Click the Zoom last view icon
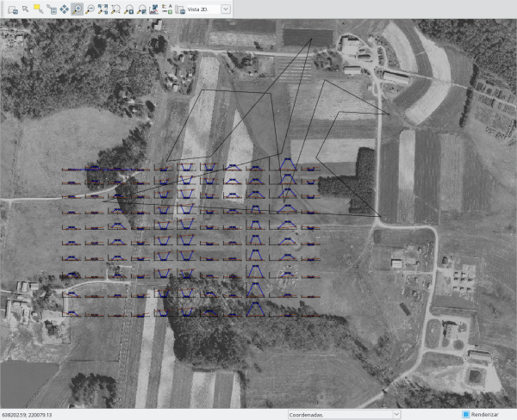The width and height of the screenshot is (517, 420). [x=141, y=9]
